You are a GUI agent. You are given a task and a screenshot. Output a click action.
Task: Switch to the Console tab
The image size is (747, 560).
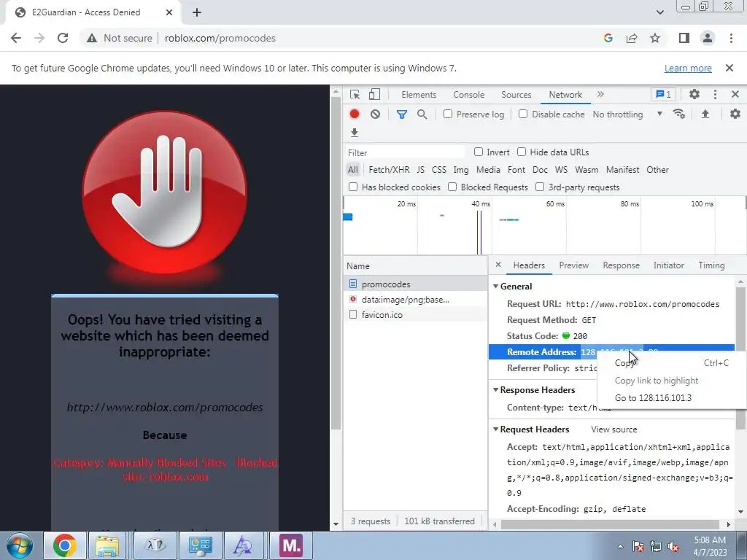tap(469, 94)
